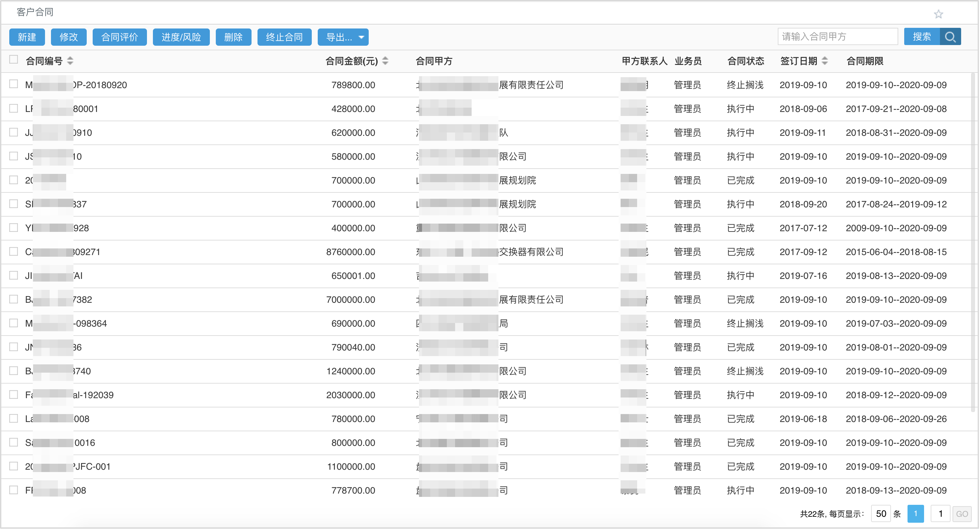Check the row with amount 789800.00
Viewport: 980px width, 529px height.
(x=14, y=84)
